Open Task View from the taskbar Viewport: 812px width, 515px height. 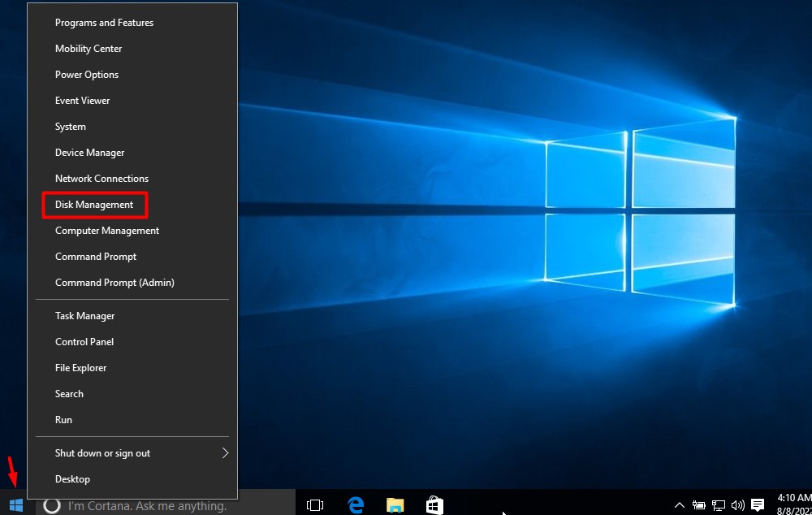315,505
